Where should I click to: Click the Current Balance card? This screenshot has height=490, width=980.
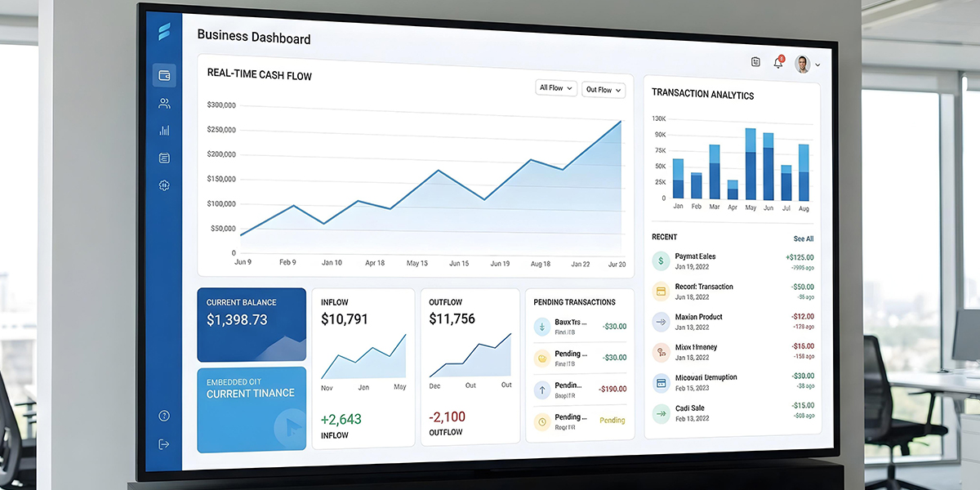point(252,324)
